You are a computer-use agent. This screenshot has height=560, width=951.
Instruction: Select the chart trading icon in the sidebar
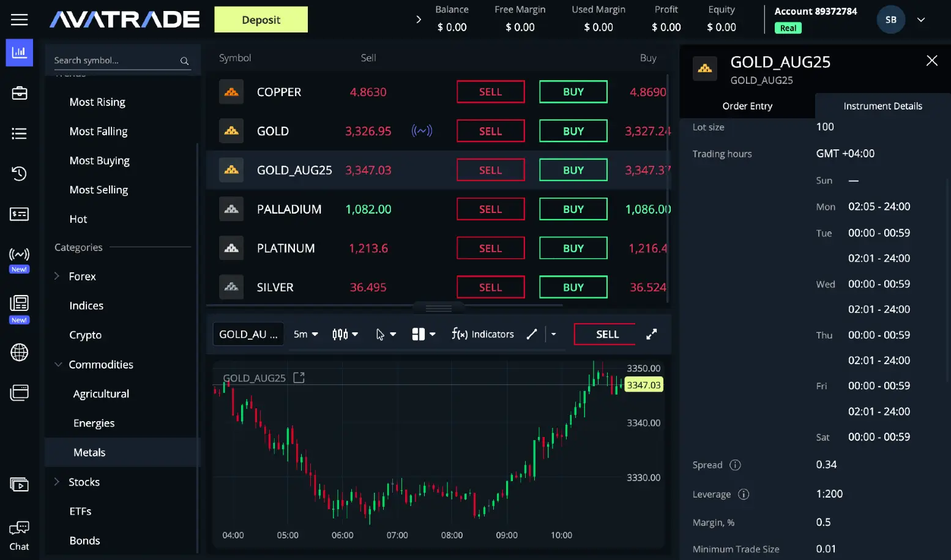point(20,53)
